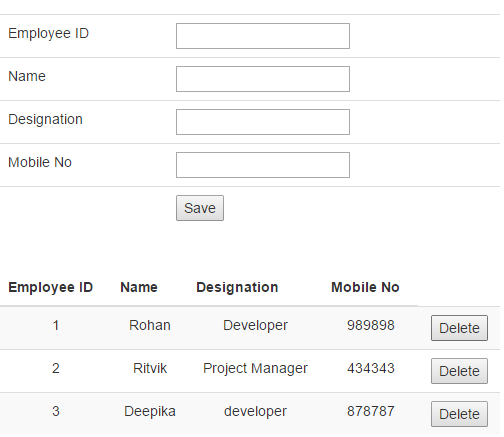This screenshot has width=504, height=437.
Task: Select the Designation input field
Action: coord(263,122)
